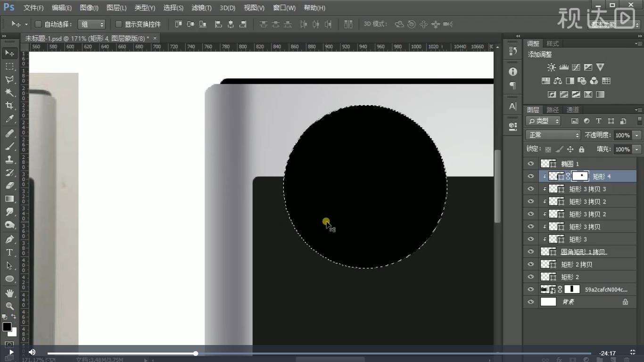Hide the 矩形 2 layer
Viewport: 644px width, 362px height.
point(531,277)
